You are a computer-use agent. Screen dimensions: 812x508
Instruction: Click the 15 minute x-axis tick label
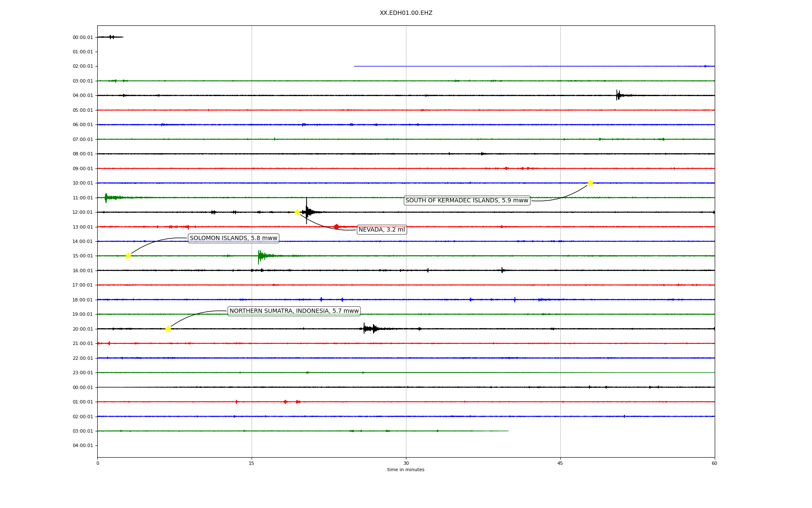click(252, 463)
